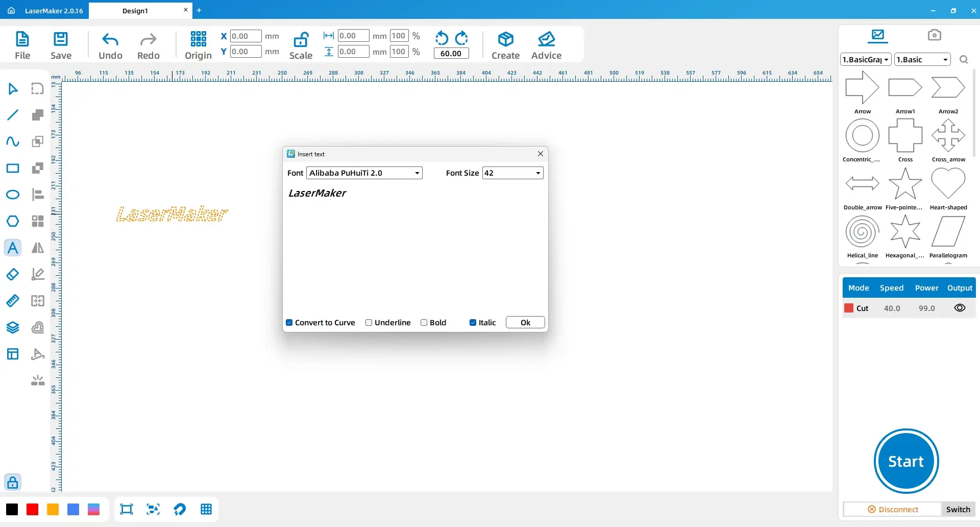Enable the Bold checkbox
Image resolution: width=980 pixels, height=527 pixels.
coord(424,323)
